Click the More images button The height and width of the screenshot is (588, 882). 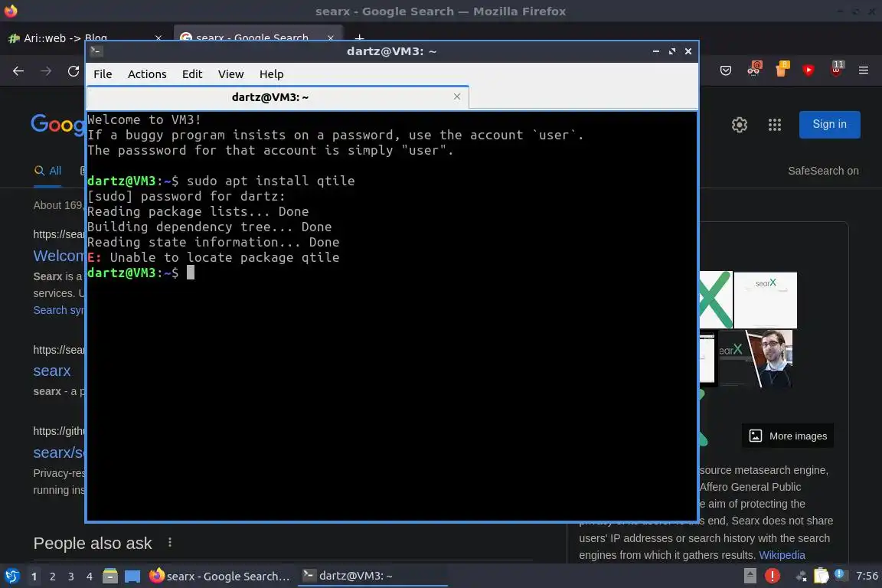(x=788, y=436)
